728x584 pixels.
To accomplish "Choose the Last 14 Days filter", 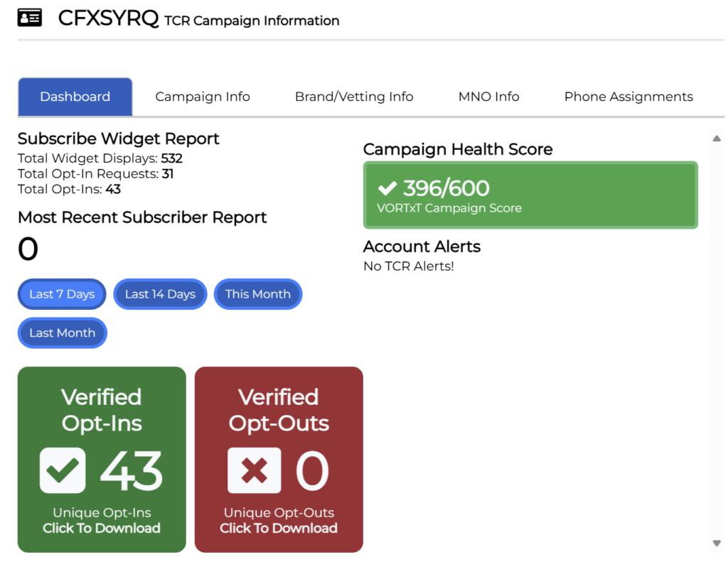I will pyautogui.click(x=160, y=294).
